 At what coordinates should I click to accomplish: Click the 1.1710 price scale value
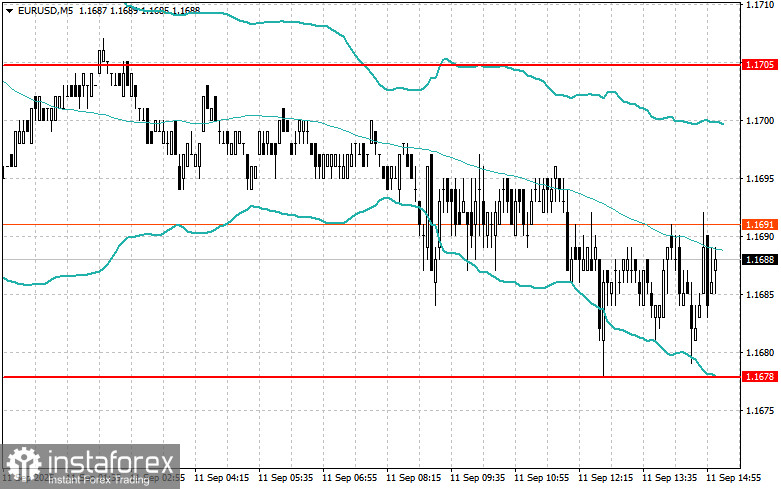pyautogui.click(x=760, y=5)
